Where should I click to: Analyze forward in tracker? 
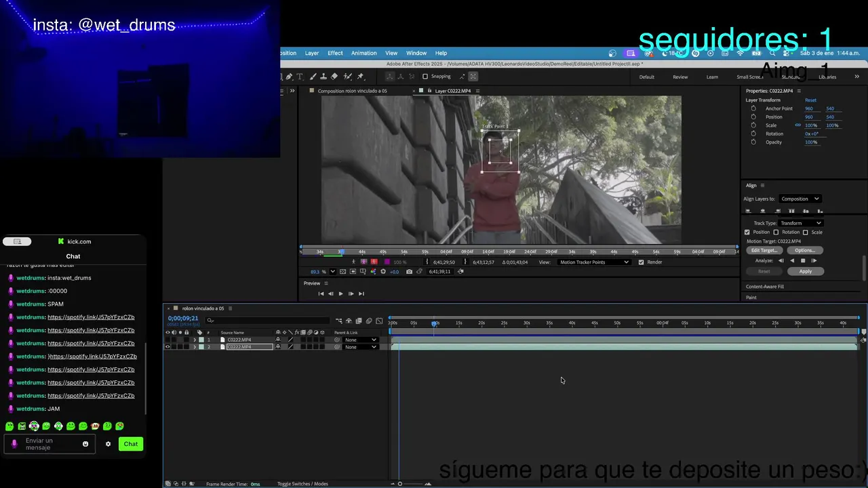coord(814,260)
